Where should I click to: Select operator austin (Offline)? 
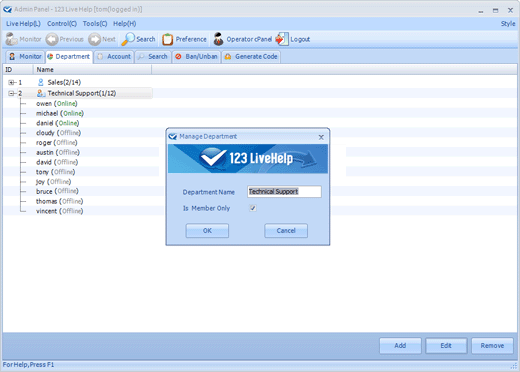58,152
